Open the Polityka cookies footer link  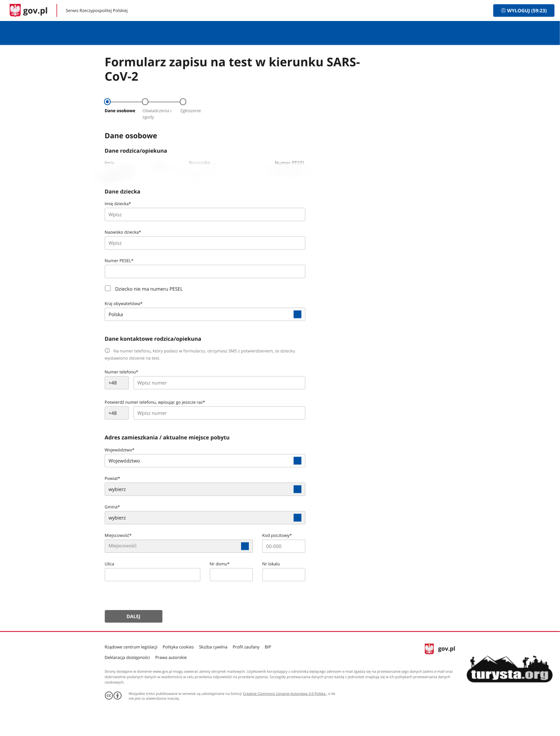pyautogui.click(x=178, y=647)
